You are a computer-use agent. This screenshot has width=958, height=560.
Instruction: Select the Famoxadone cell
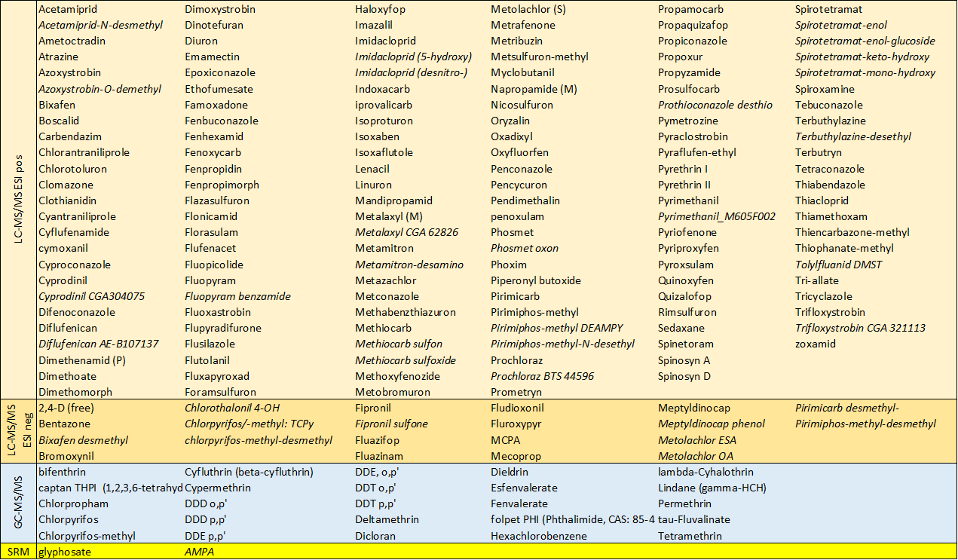pos(216,105)
